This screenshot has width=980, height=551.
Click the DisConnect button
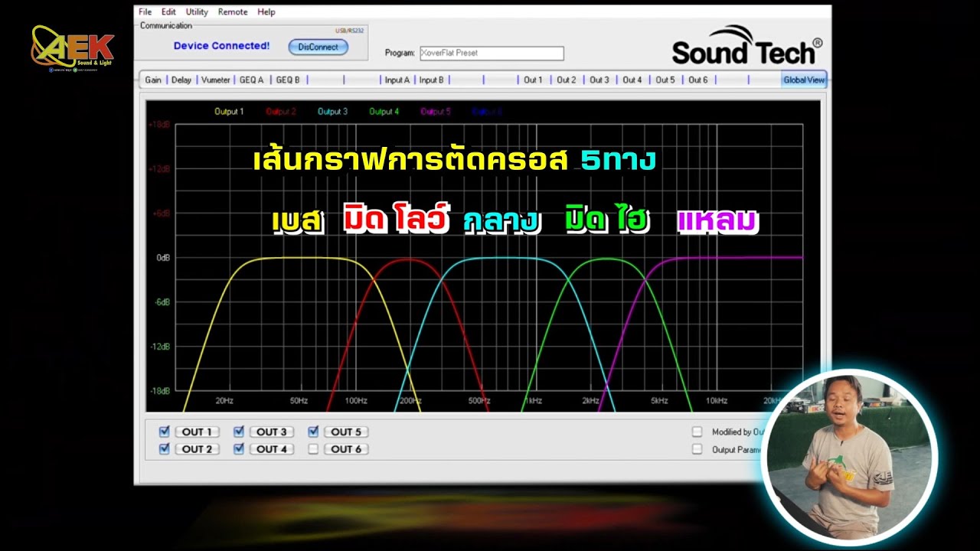318,47
